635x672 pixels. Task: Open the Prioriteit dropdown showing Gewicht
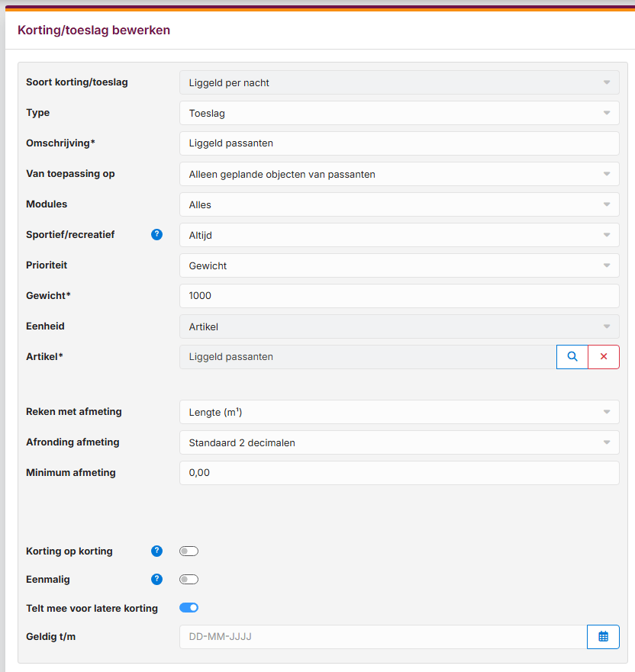[x=398, y=265]
